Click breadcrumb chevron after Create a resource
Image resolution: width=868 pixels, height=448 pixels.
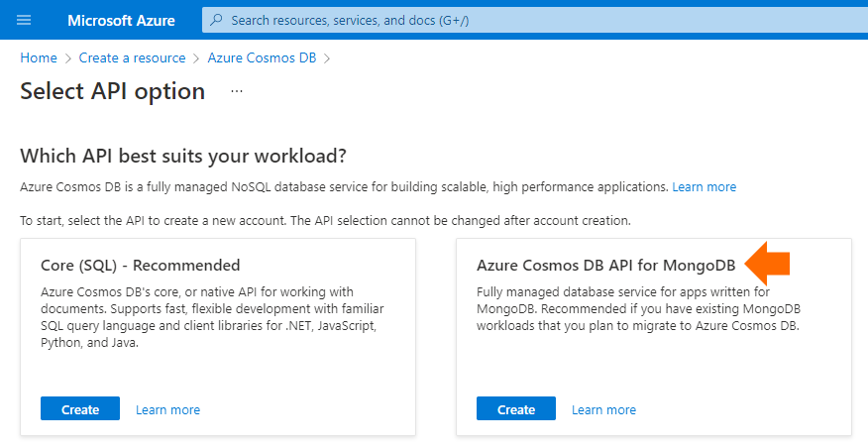point(196,58)
